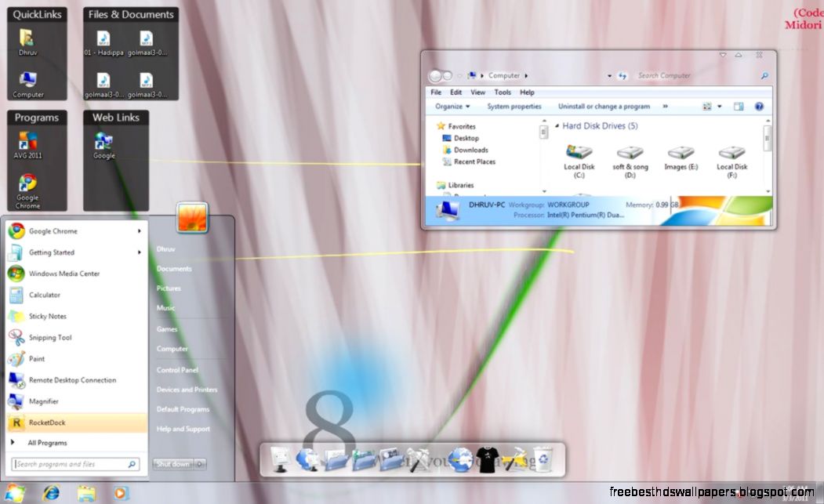Click System properties in the command bar
This screenshot has width=824, height=504.
click(515, 105)
